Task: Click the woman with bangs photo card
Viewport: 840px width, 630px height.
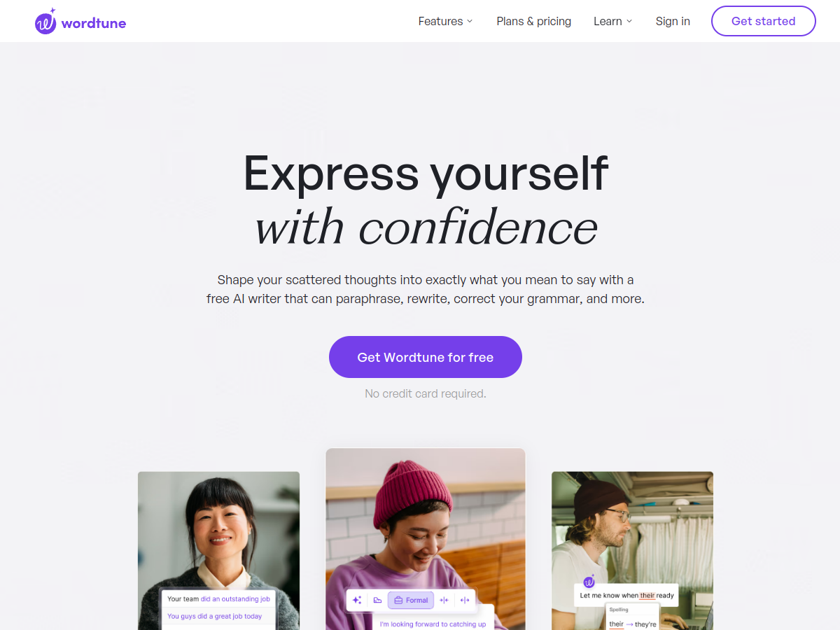Action: point(218,550)
